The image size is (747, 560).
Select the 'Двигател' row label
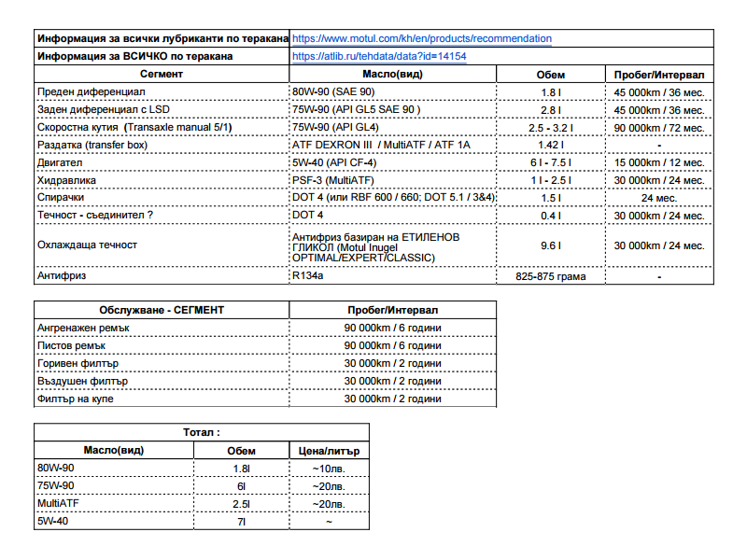pyautogui.click(x=162, y=162)
